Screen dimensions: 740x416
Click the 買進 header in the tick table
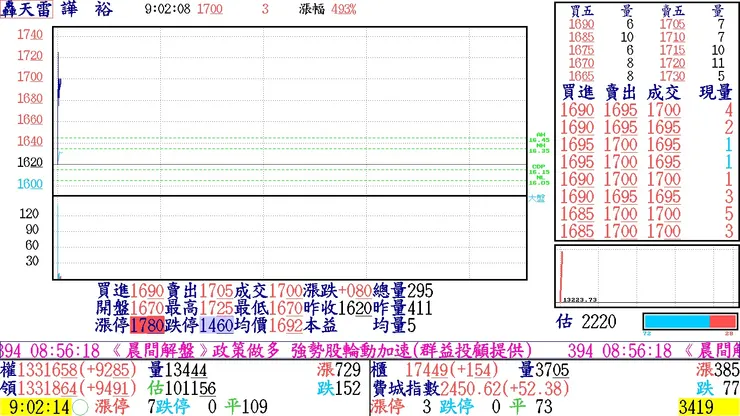[x=578, y=93]
